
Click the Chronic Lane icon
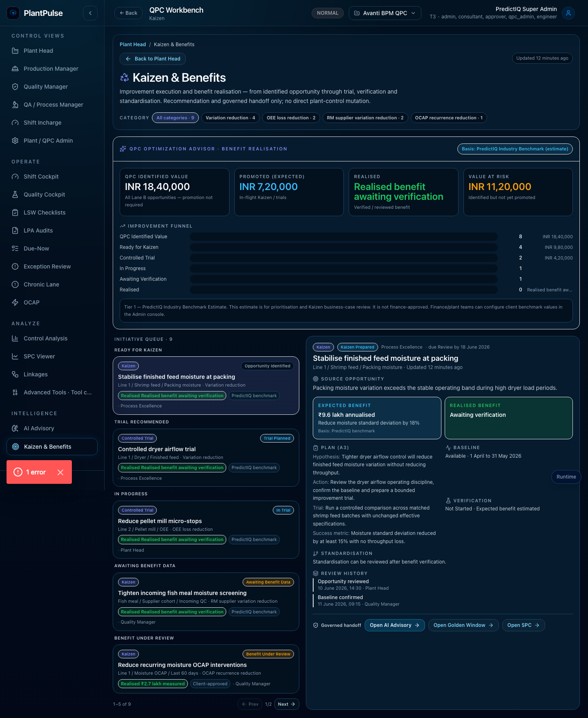click(x=15, y=284)
